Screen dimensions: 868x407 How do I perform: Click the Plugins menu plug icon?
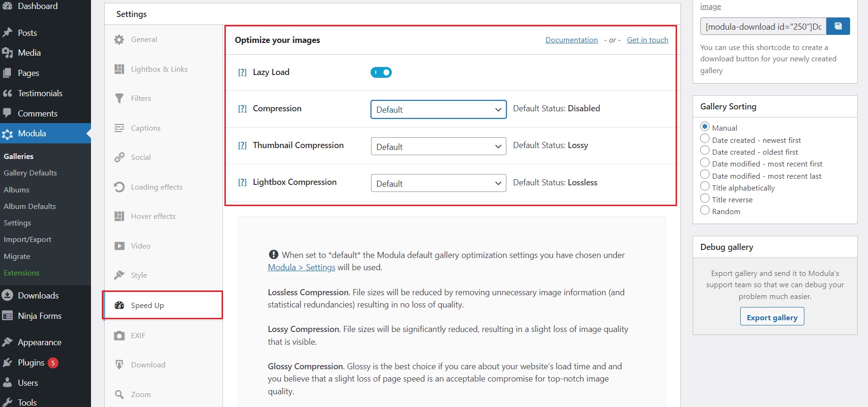(7, 363)
